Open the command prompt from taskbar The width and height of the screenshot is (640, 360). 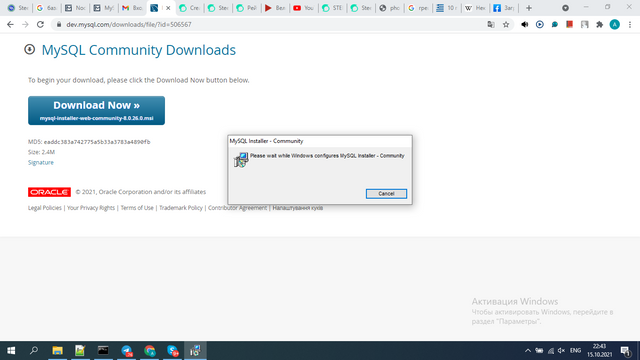(103, 350)
